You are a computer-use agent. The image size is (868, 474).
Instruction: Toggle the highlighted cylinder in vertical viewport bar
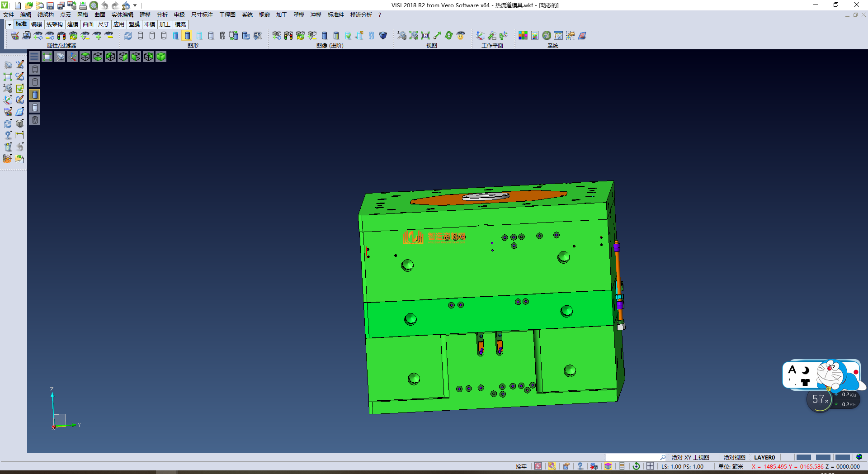pos(35,95)
